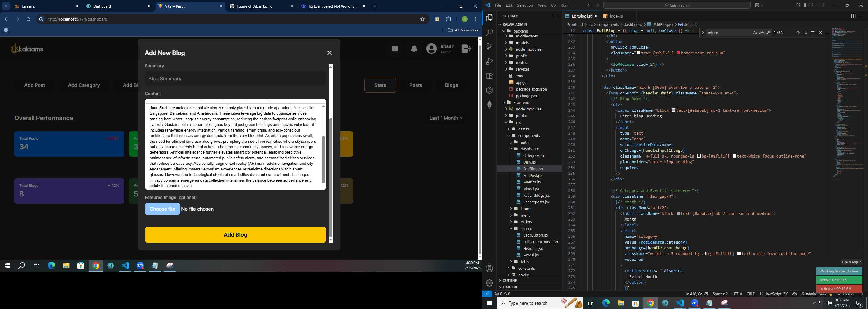The height and width of the screenshot is (309, 868).
Task: Open the Explorer panel more actions ellipsis
Action: (555, 16)
